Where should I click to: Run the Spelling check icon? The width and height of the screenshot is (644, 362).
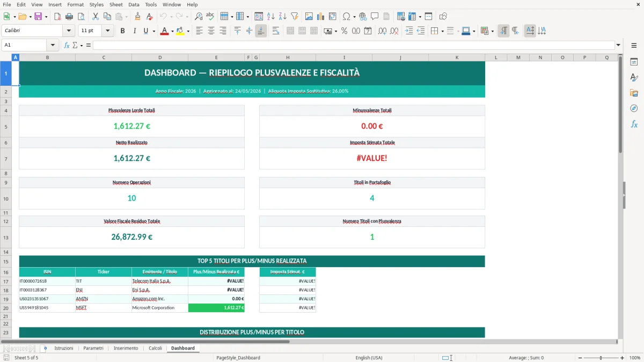click(210, 17)
